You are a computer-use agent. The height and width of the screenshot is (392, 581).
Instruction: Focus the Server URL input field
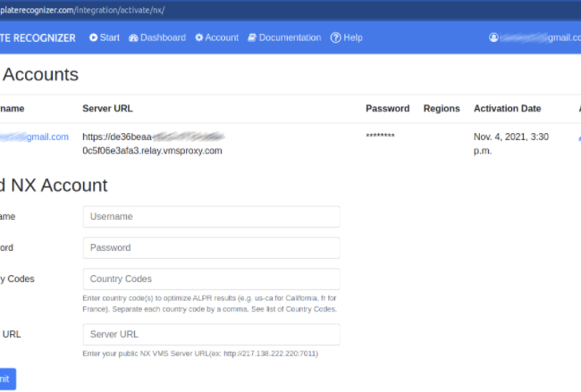(212, 334)
